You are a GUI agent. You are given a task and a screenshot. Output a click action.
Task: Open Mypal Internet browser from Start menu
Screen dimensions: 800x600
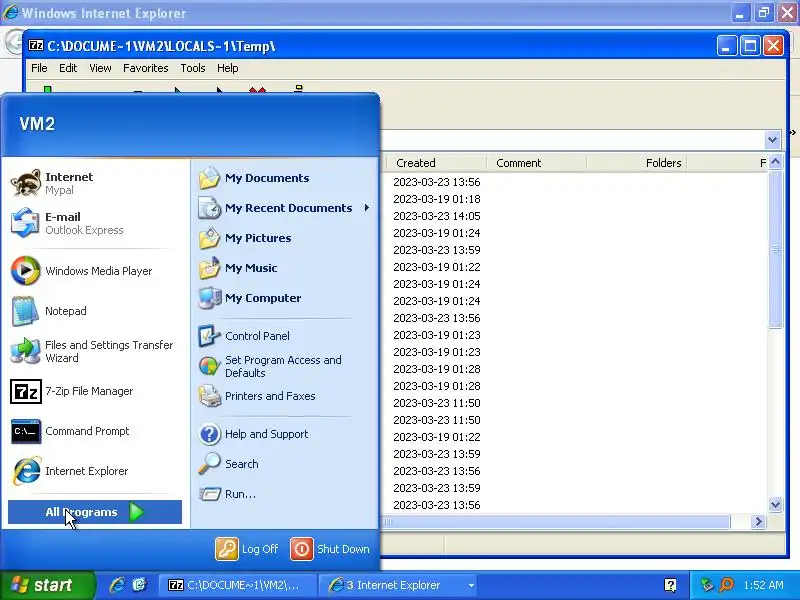[x=95, y=183]
